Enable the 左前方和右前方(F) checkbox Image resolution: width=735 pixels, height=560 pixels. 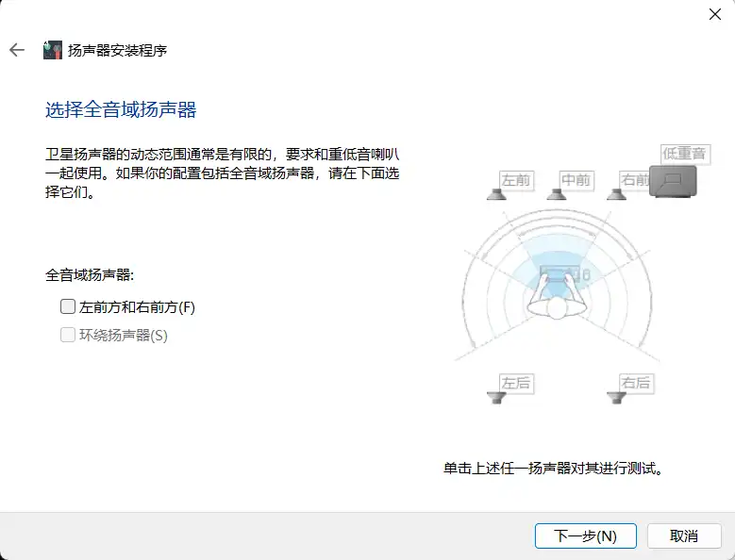point(68,306)
